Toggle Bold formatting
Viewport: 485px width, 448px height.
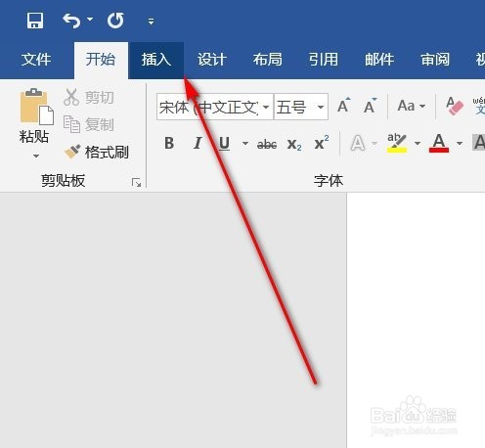(x=169, y=143)
